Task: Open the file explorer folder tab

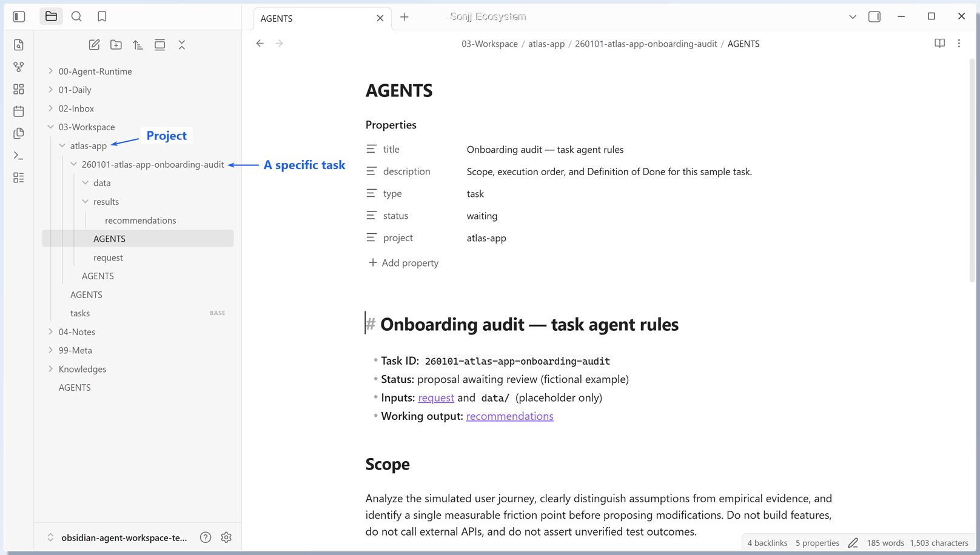Action: [x=51, y=16]
